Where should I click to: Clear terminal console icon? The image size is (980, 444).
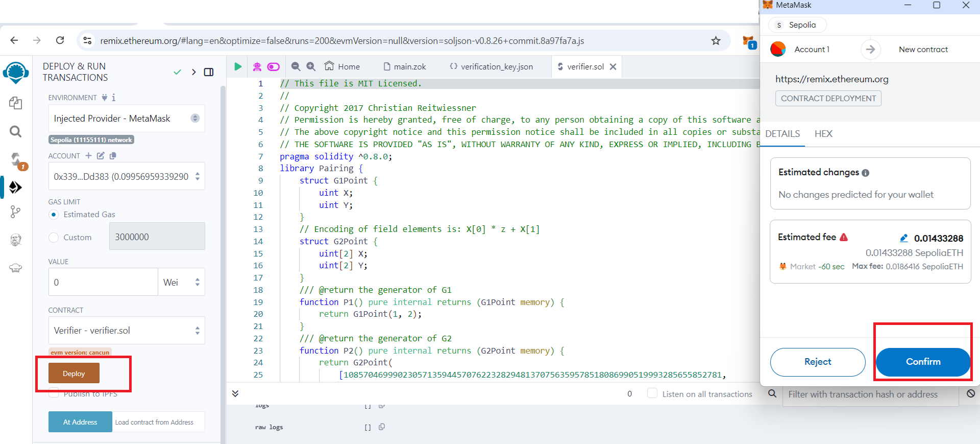tap(971, 393)
